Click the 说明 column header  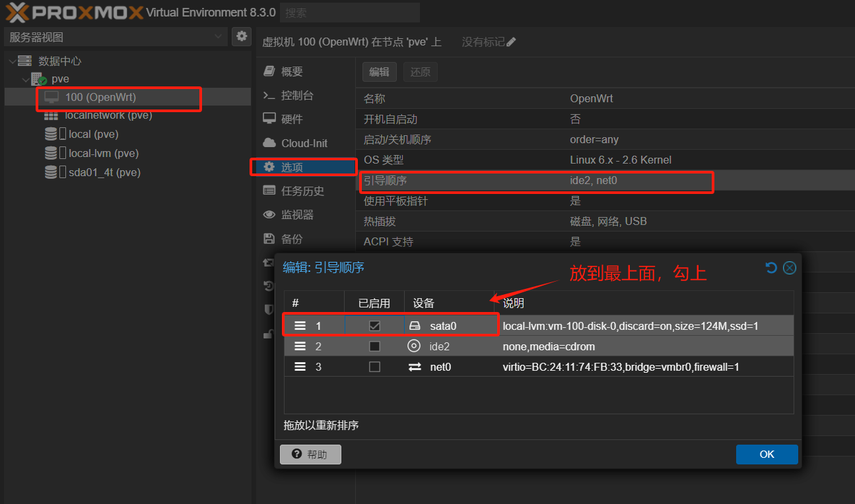[645, 303]
